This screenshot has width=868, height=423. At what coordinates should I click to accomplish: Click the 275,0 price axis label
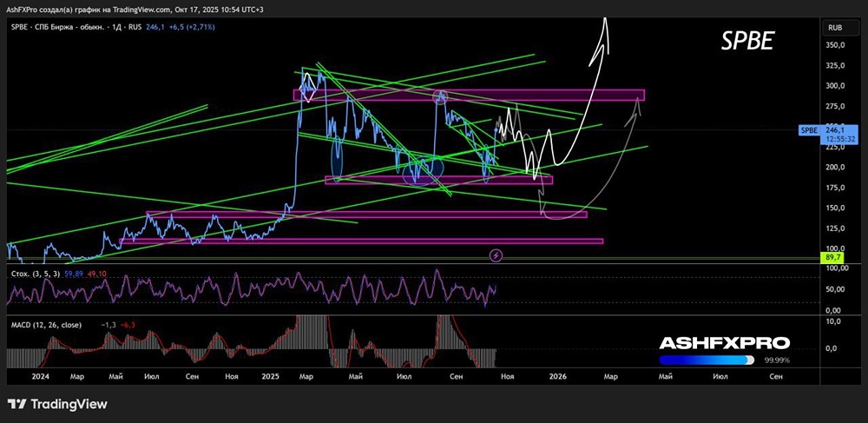[835, 106]
